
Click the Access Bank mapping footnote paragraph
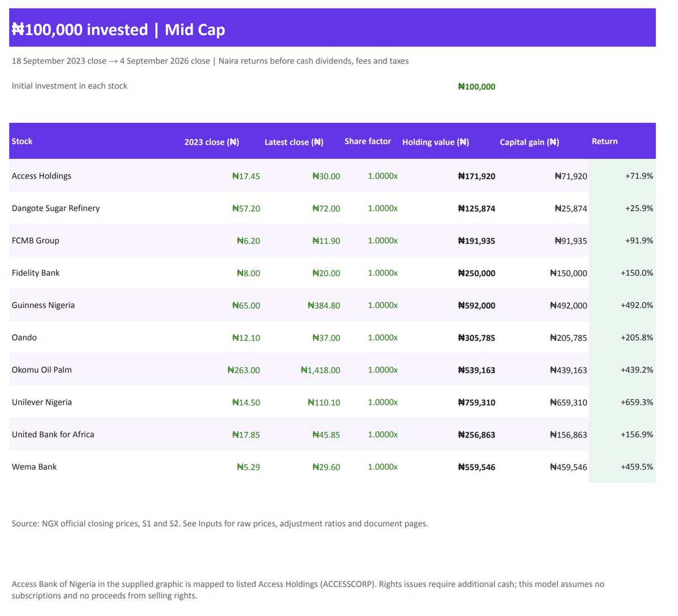pos(308,589)
